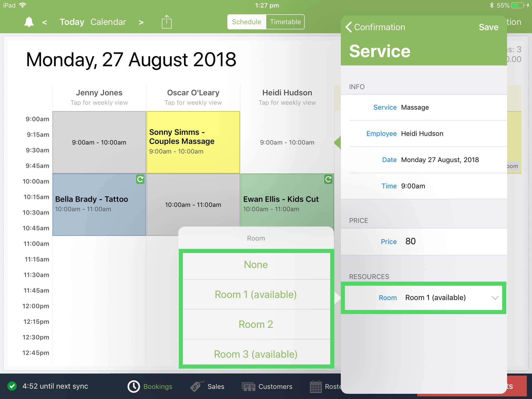Select Room 3 (available) option
532x399 pixels.
[256, 354]
